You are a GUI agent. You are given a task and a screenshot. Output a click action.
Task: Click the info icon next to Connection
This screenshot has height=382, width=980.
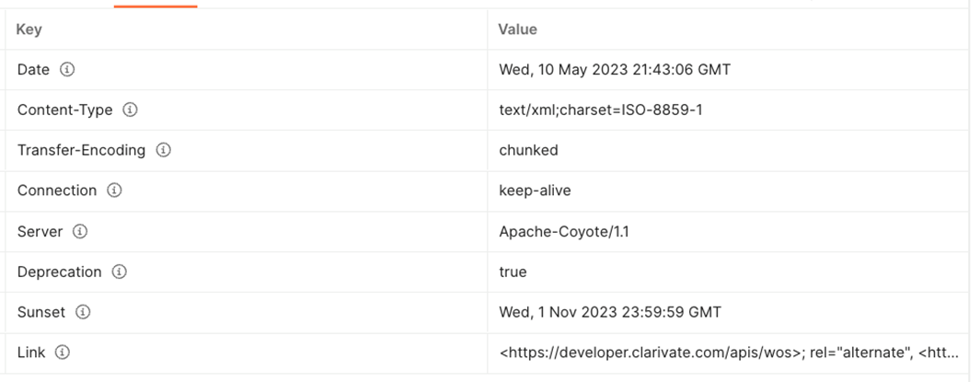tap(114, 191)
